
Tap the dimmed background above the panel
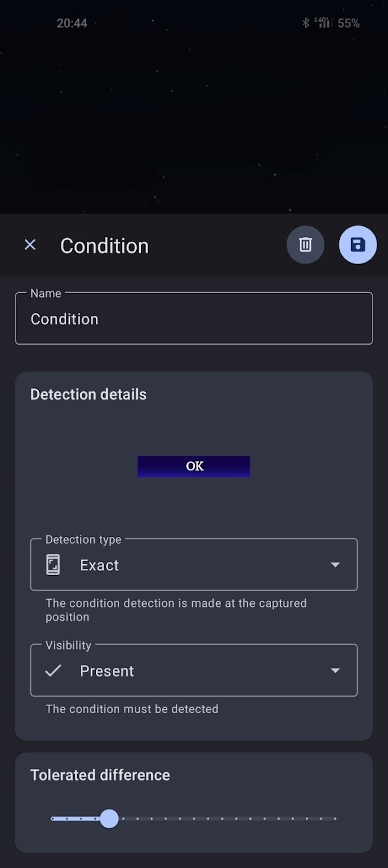pyautogui.click(x=193, y=121)
